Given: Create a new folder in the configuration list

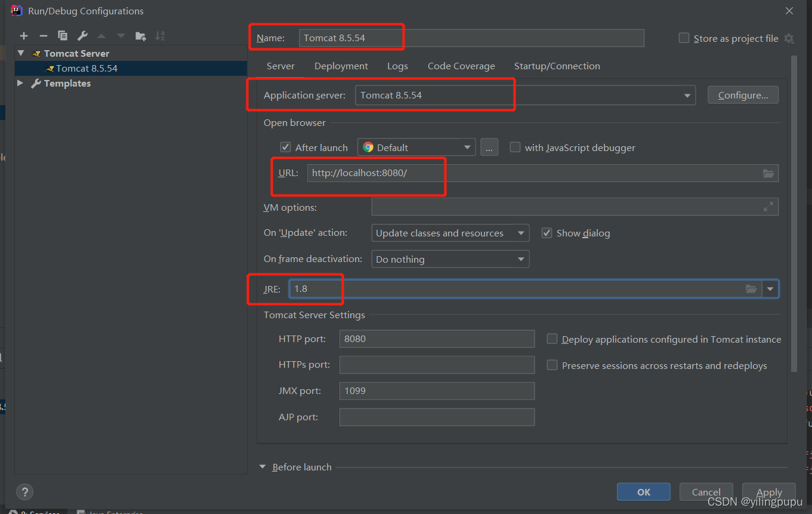Looking at the screenshot, I should pos(141,36).
